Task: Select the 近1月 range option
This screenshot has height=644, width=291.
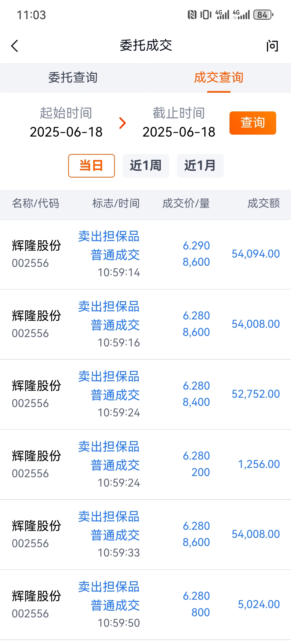Action: (x=200, y=166)
